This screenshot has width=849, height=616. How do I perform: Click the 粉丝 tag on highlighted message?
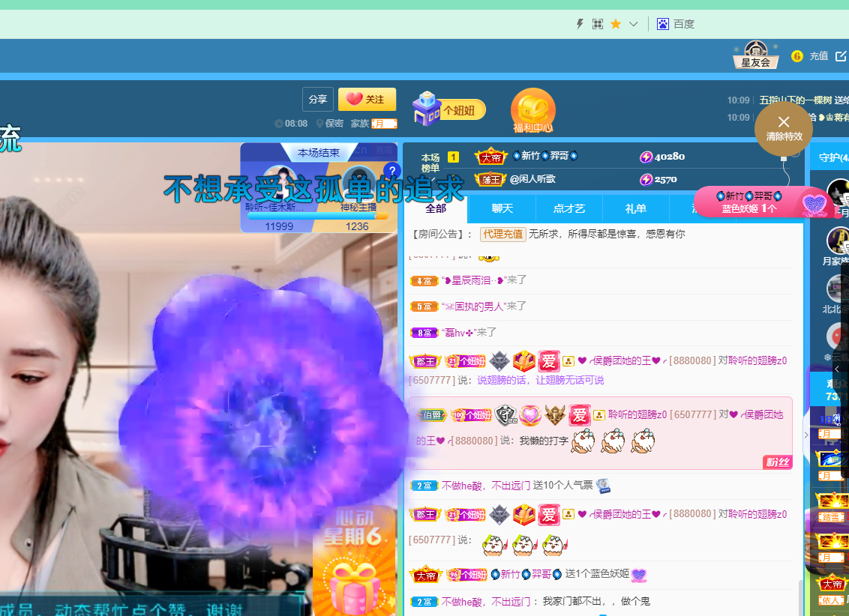coord(778,462)
